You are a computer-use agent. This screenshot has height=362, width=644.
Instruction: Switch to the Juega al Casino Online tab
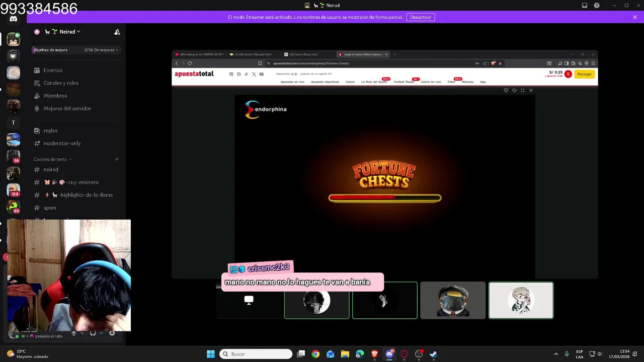362,54
